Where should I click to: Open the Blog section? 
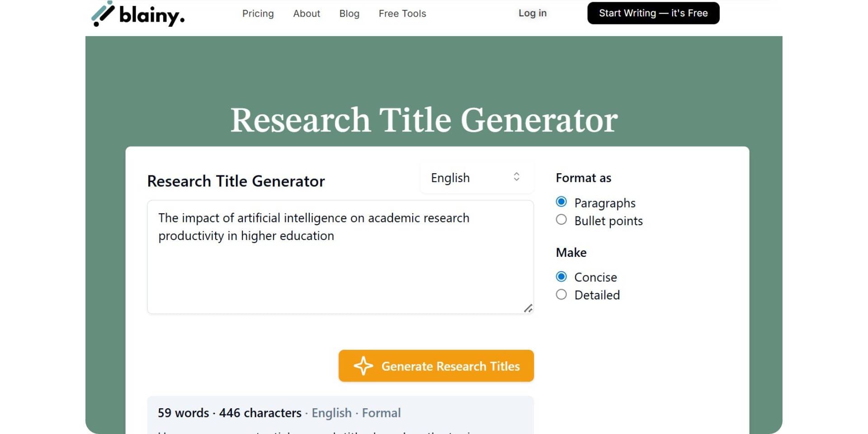(349, 13)
